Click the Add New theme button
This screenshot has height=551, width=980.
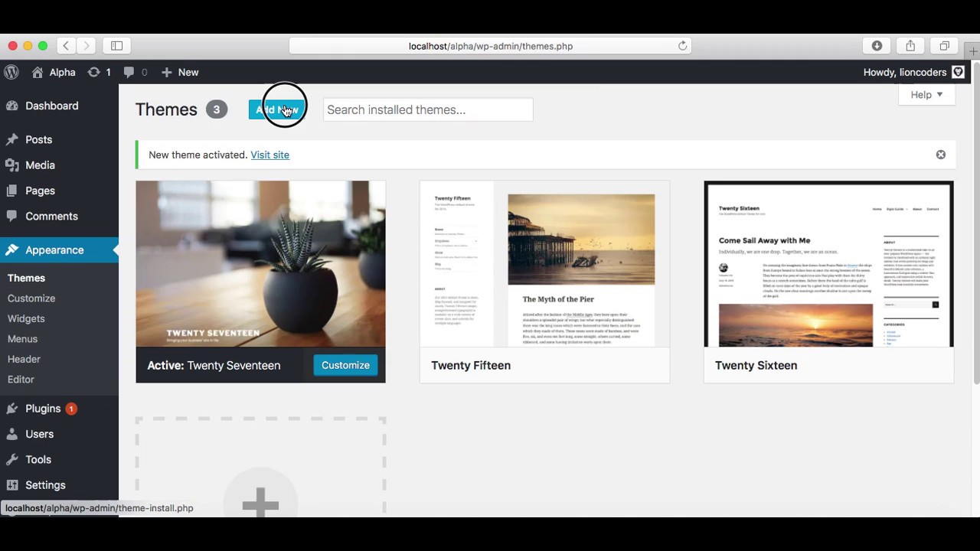[x=276, y=109]
